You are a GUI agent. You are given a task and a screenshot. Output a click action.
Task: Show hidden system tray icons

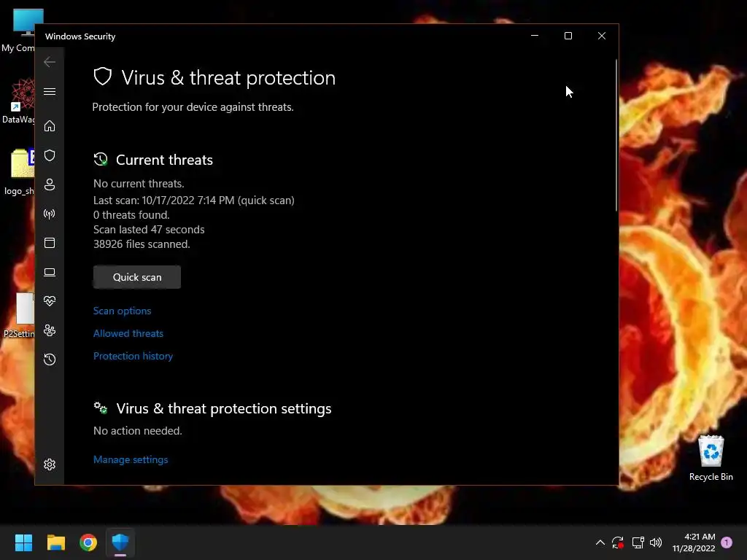tap(600, 542)
